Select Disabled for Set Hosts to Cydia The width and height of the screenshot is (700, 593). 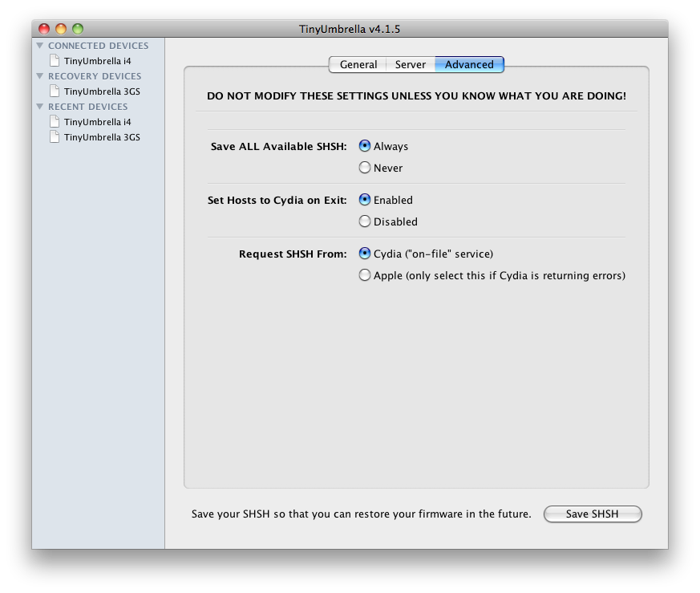click(365, 221)
